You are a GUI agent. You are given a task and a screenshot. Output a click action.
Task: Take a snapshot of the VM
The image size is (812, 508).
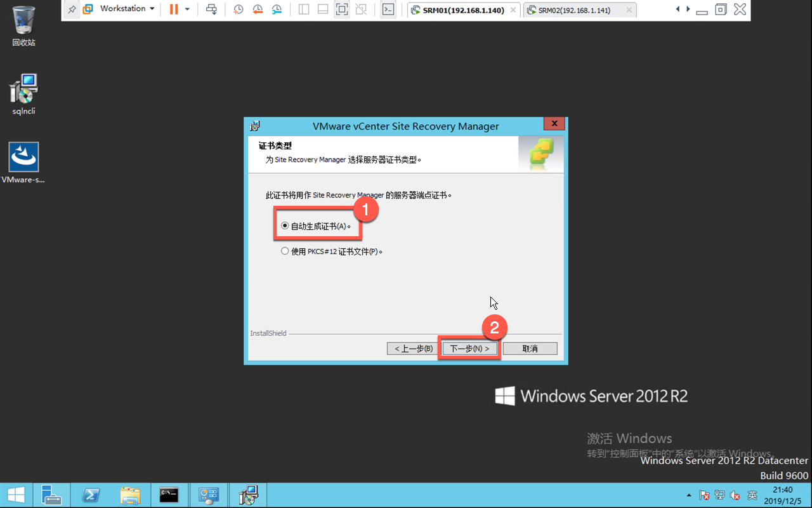[x=238, y=10]
